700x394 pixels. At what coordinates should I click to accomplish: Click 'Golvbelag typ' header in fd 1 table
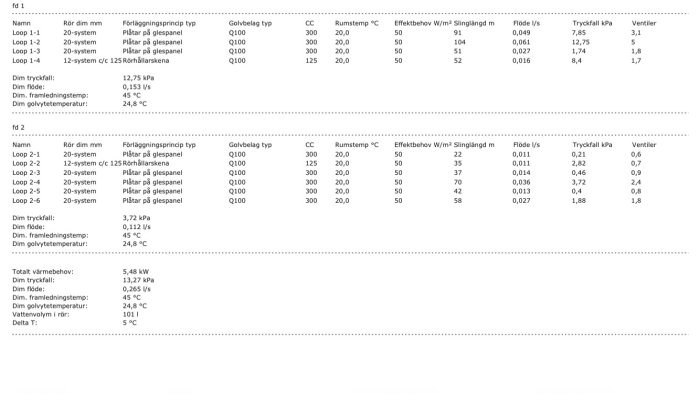pos(250,23)
